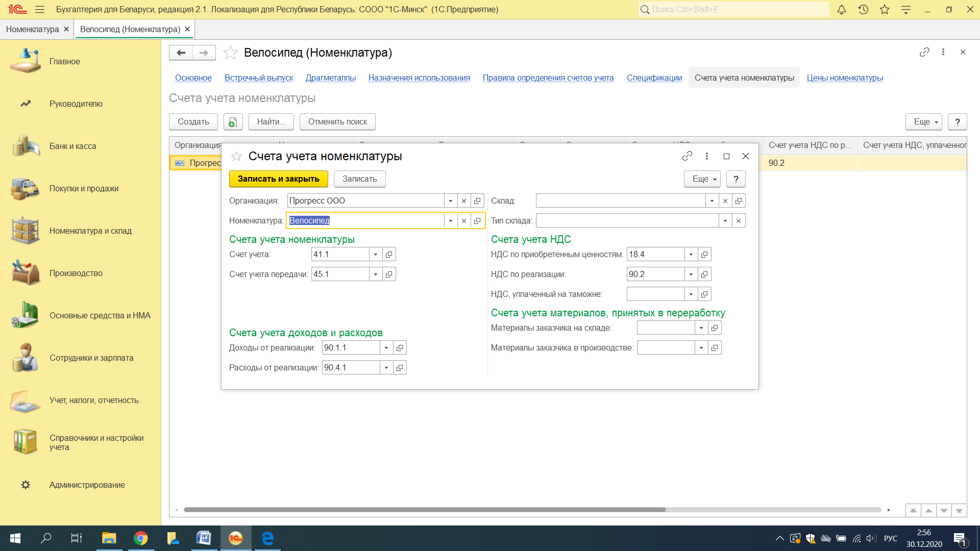Expand Тип склада dropdown

(725, 220)
